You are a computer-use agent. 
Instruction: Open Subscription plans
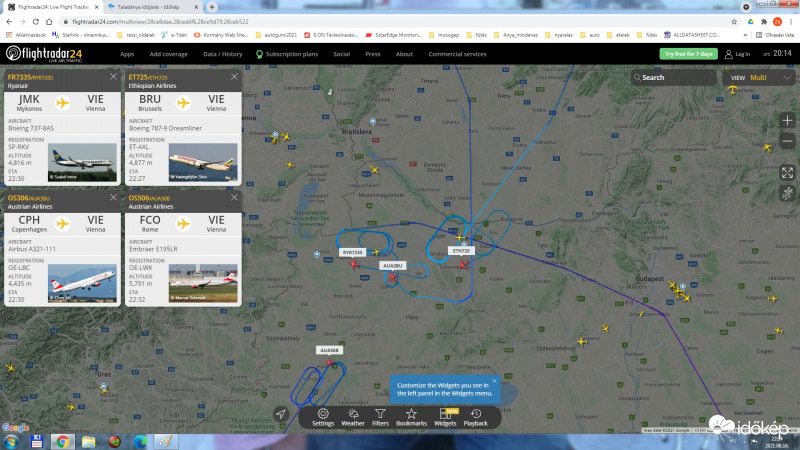[x=287, y=54]
